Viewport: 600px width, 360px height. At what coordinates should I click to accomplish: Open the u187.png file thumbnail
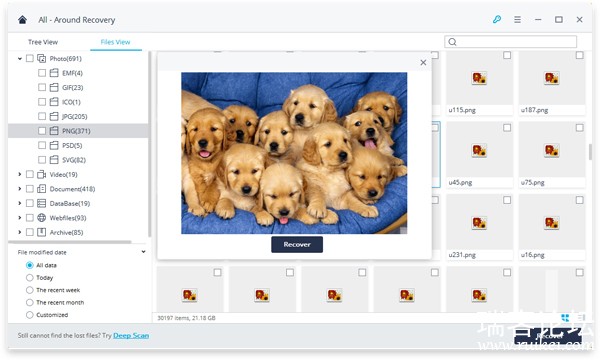tap(551, 78)
